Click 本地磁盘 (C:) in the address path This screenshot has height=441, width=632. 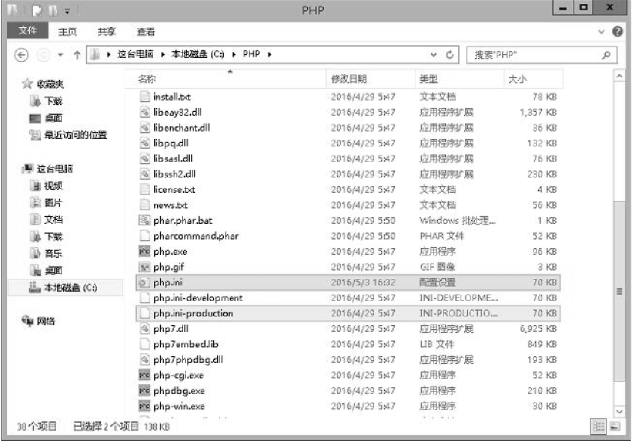click(198, 54)
